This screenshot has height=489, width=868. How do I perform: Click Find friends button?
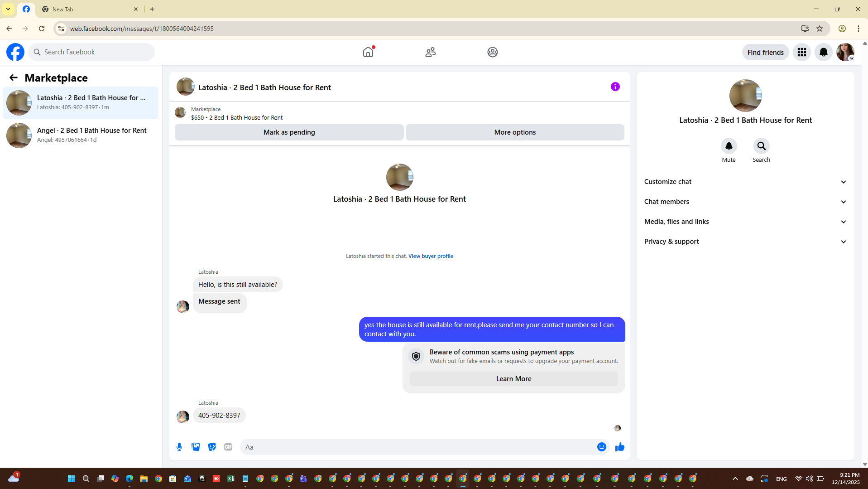point(765,52)
